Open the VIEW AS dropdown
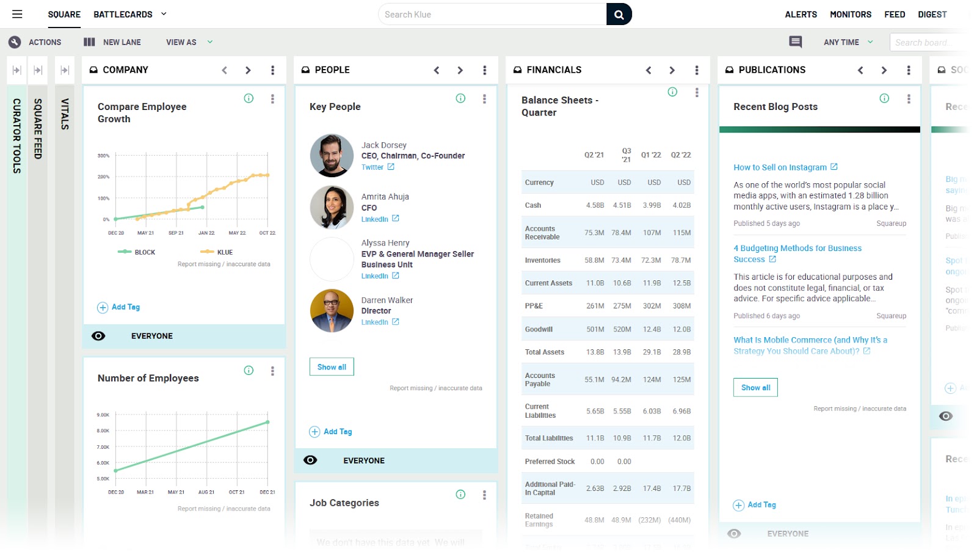 click(x=189, y=42)
